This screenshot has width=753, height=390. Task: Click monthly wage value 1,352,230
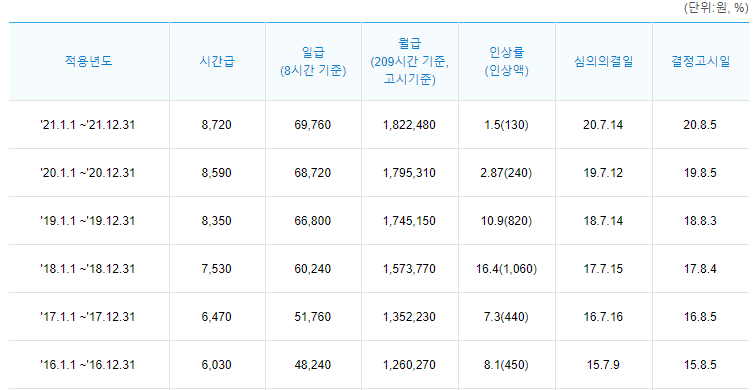(410, 317)
